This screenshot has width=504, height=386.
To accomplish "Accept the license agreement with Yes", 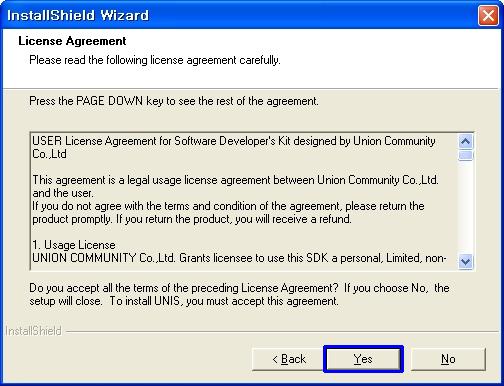I will 363,359.
